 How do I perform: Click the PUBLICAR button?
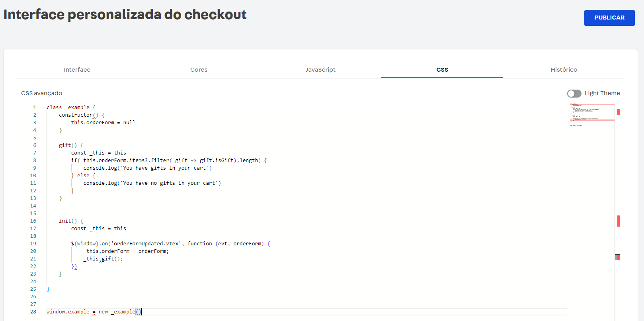(609, 18)
